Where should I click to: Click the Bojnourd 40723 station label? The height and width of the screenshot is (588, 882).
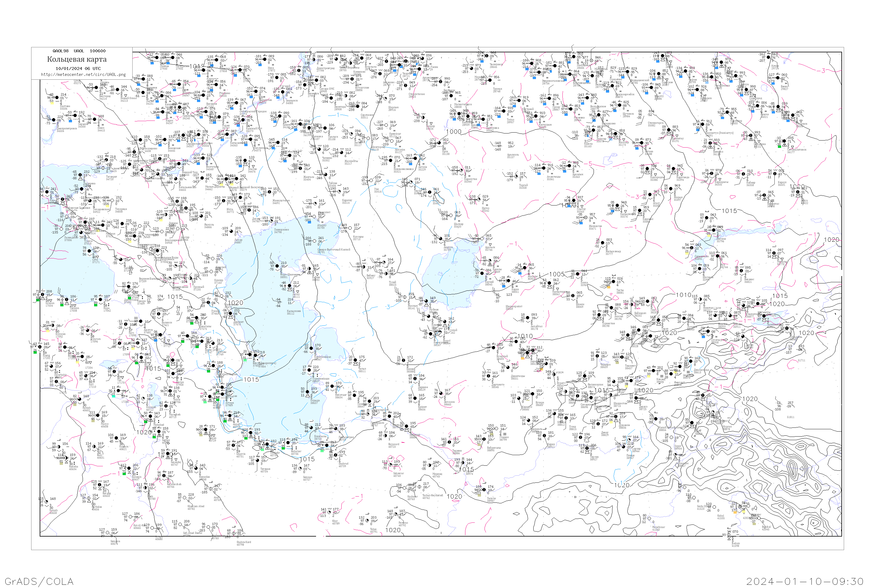[394, 445]
